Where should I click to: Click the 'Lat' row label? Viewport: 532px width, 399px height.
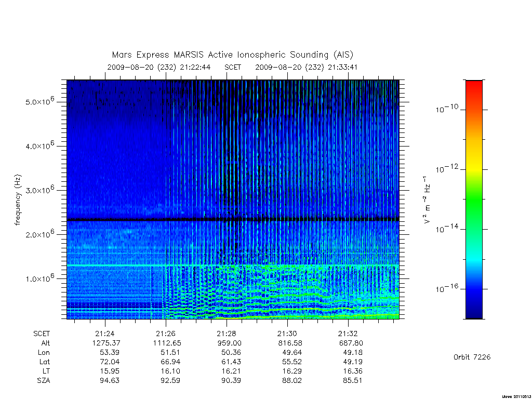point(45,362)
